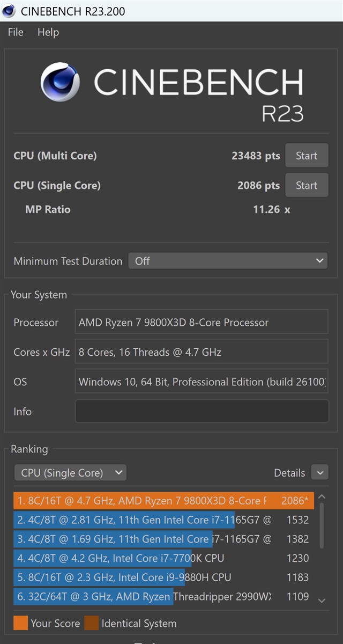This screenshot has width=343, height=644.
Task: Click the Cinebench app icon in title bar
Action: (9, 11)
